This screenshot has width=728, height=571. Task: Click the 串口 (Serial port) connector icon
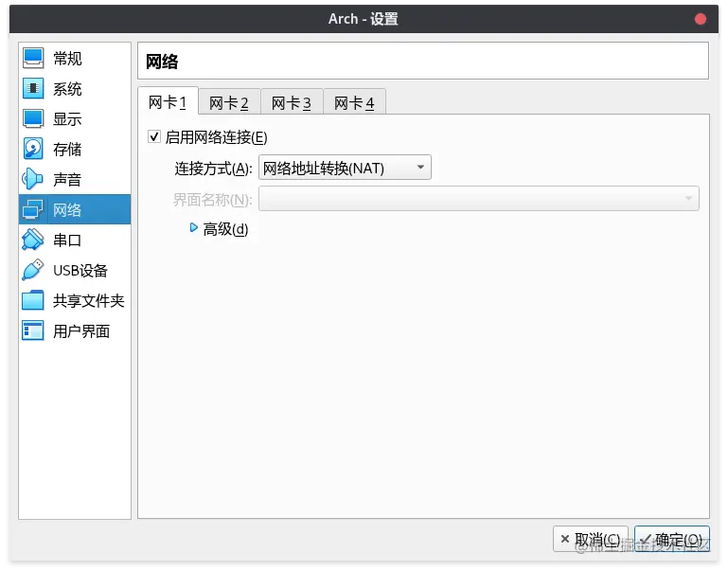[33, 240]
